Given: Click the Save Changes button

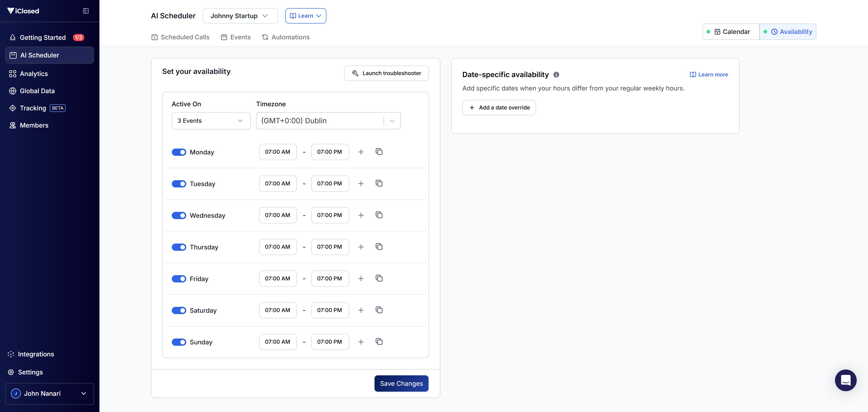Looking at the screenshot, I should [x=401, y=383].
